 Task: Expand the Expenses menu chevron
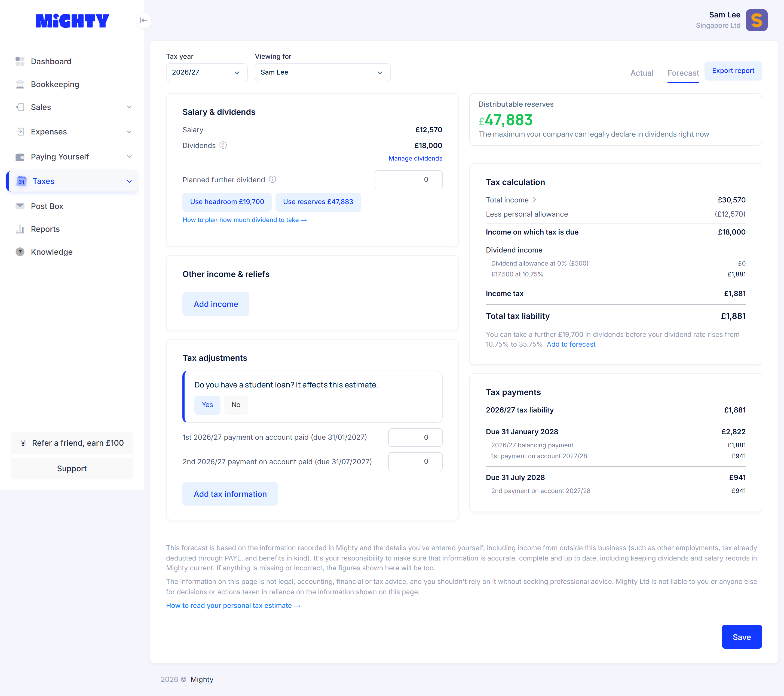tap(129, 131)
